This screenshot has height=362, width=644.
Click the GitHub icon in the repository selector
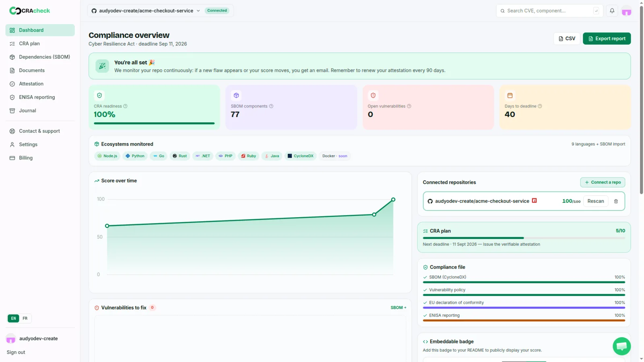94,11
